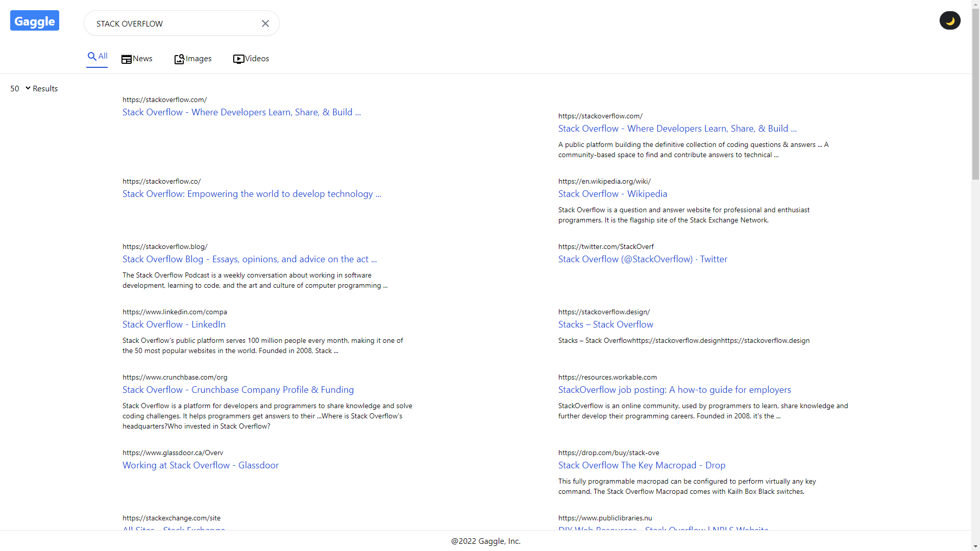Image resolution: width=980 pixels, height=551 pixels.
Task: Click the https://resources.workable.com URL text
Action: [607, 377]
